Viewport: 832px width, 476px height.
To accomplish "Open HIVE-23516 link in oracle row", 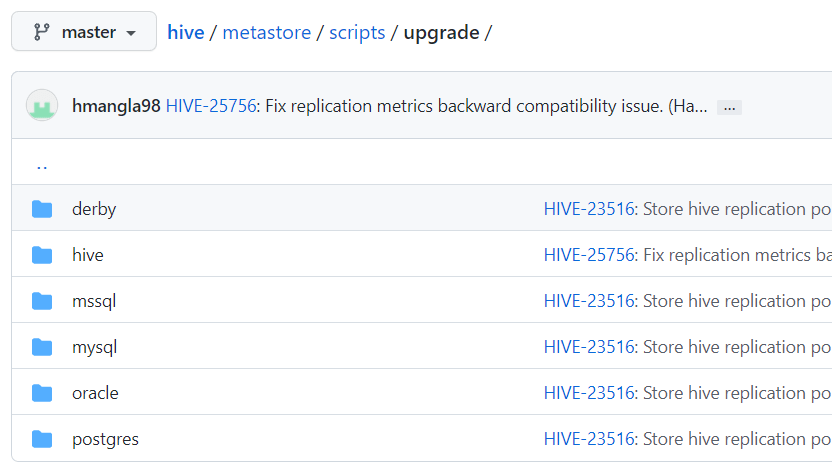I will pyautogui.click(x=589, y=393).
